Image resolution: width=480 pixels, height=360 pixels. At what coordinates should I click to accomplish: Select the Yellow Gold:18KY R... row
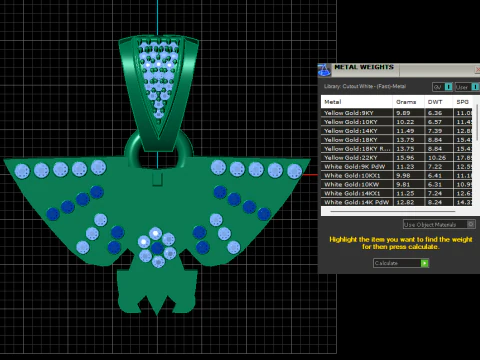click(397, 149)
